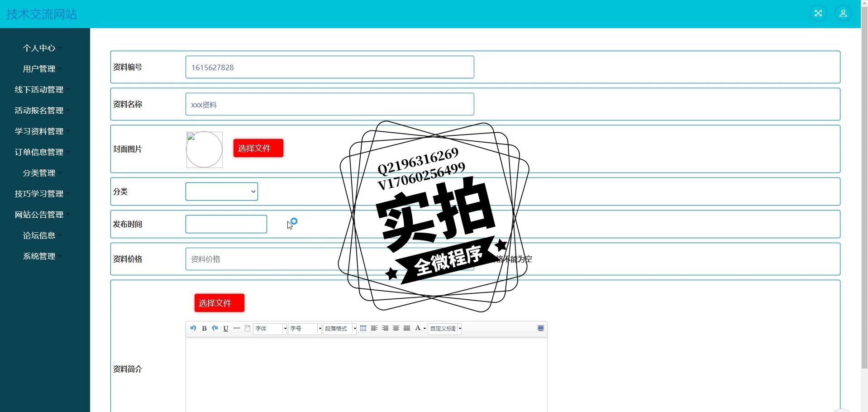Expand 分类管理 sidebar menu

[x=42, y=173]
